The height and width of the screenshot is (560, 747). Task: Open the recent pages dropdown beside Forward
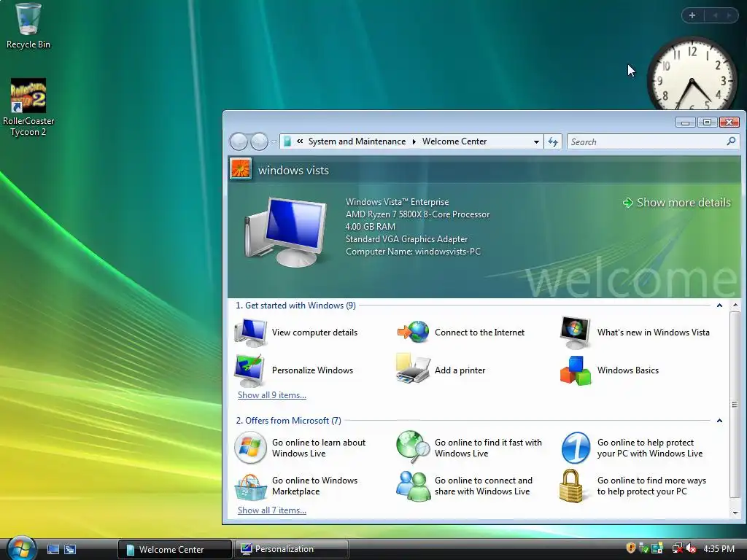pyautogui.click(x=274, y=142)
